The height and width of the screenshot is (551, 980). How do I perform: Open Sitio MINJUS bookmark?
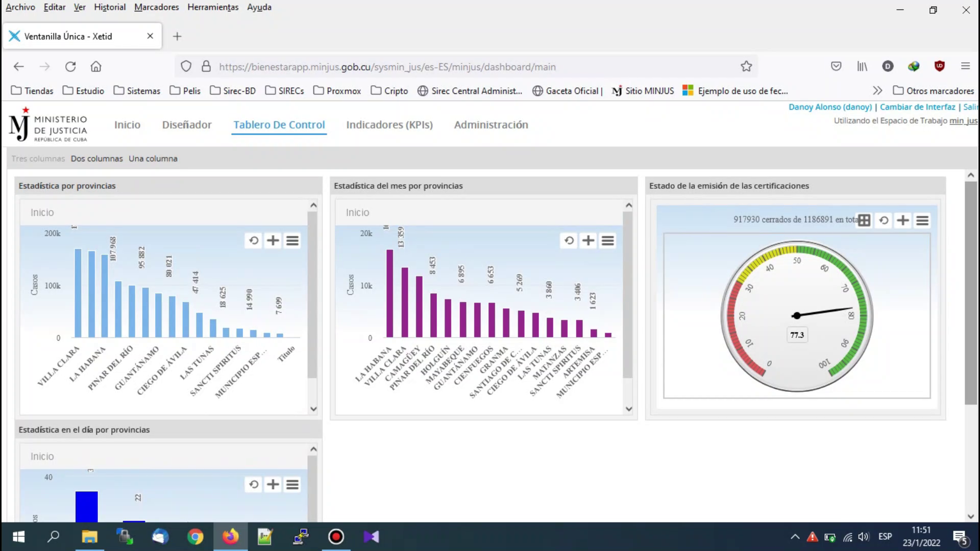click(x=643, y=91)
